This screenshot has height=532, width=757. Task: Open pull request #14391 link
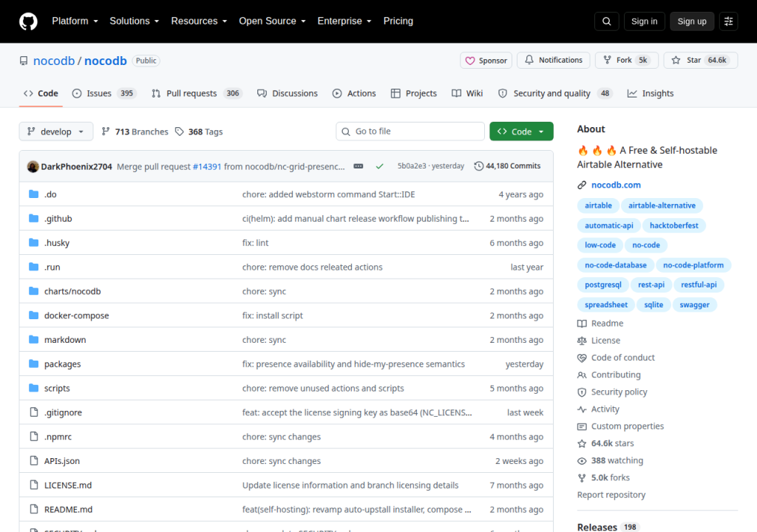point(207,166)
